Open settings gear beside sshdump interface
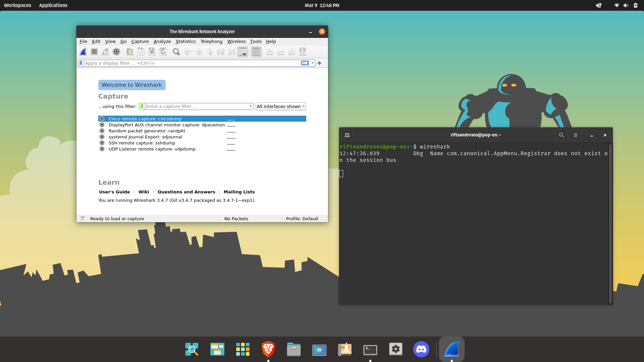 click(x=102, y=143)
